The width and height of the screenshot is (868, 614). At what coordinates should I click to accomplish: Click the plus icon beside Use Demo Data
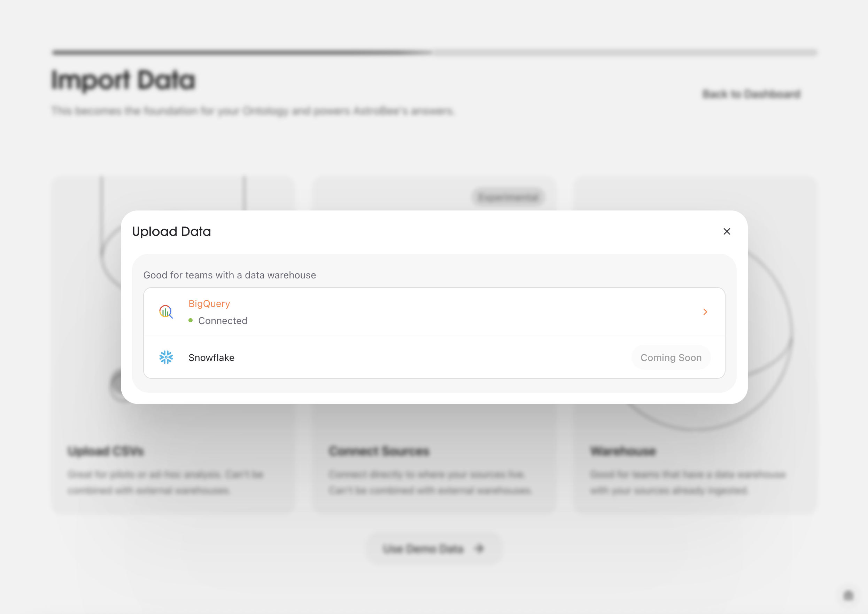tap(479, 548)
